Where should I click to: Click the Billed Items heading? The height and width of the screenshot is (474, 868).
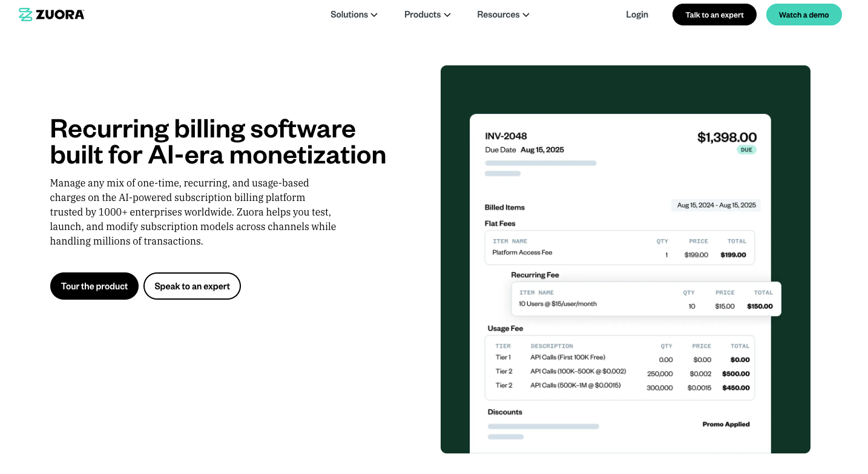tap(505, 208)
